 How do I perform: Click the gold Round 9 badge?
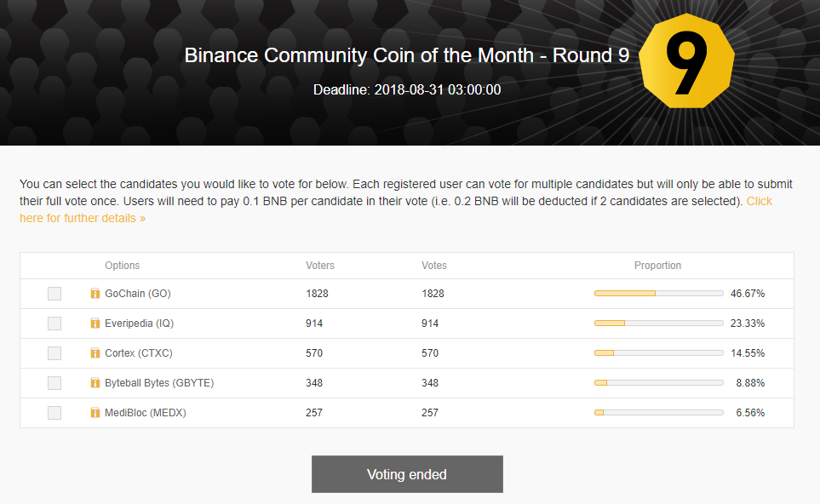[x=685, y=60]
